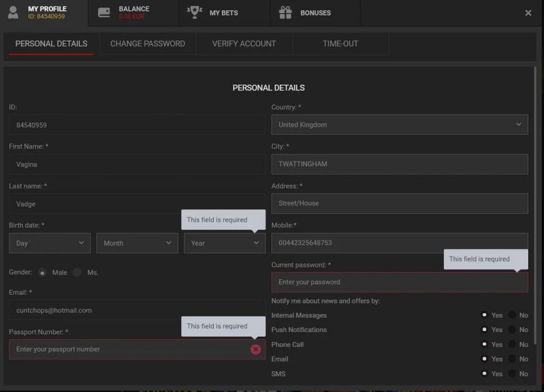Select Yes for SMS notifications
Image resolution: width=544 pixels, height=392 pixels.
(x=484, y=374)
